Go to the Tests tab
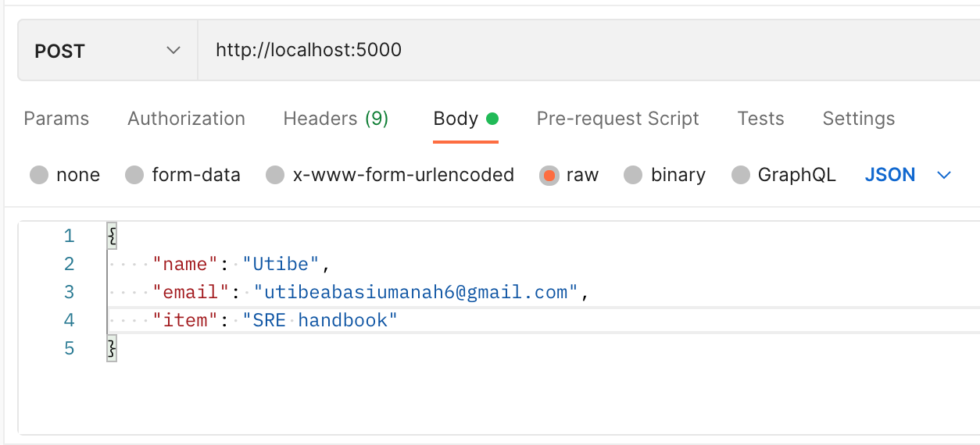 point(760,119)
